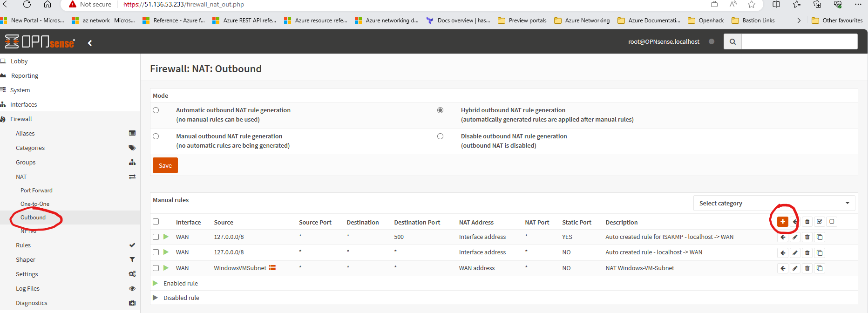Click the OPNsense search input field
The image size is (868, 313).
point(800,41)
